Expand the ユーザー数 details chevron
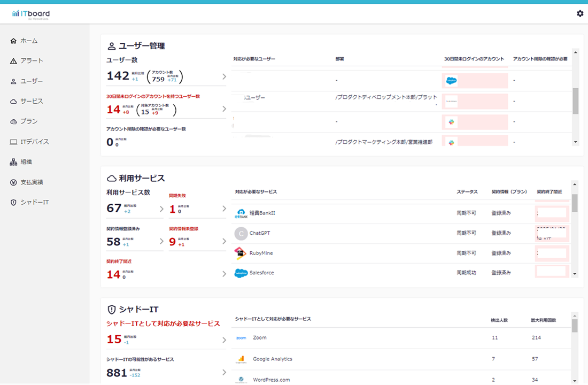The height and width of the screenshot is (385, 588). click(223, 76)
